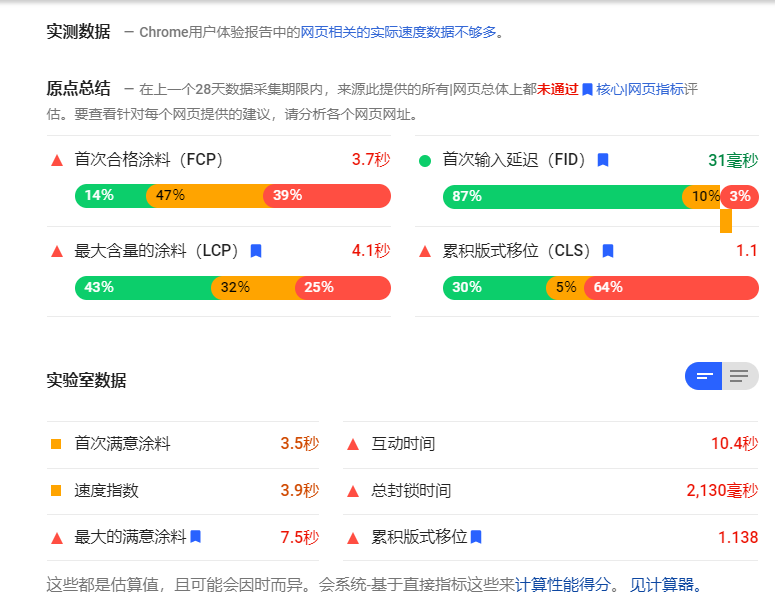Click bookmark icon beside 累积版式移位 (CLS)
Screen dimensions: 775x605
(608, 251)
